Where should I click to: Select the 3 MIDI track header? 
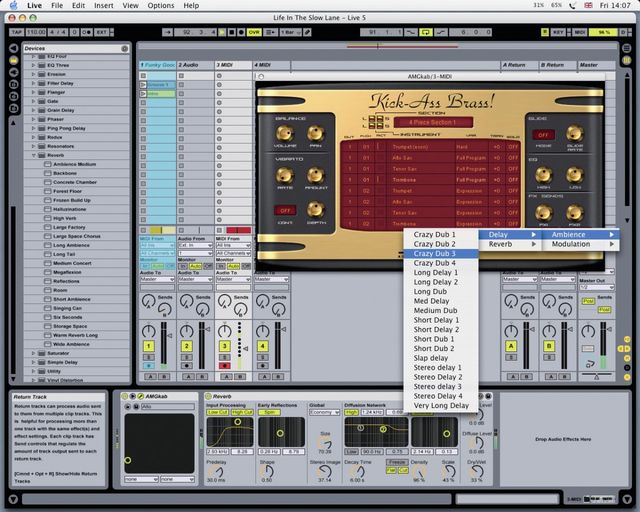tap(233, 65)
